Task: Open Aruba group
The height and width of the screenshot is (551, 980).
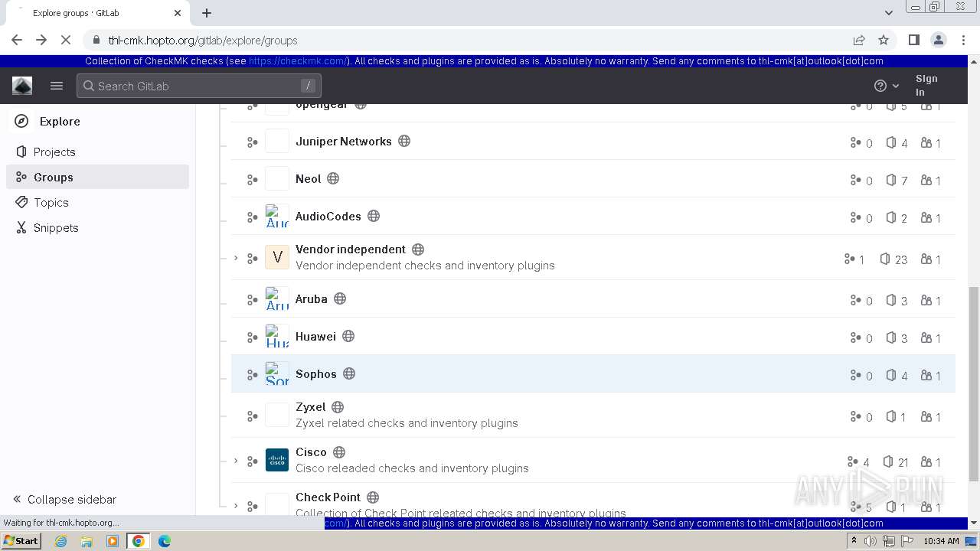Action: (311, 298)
